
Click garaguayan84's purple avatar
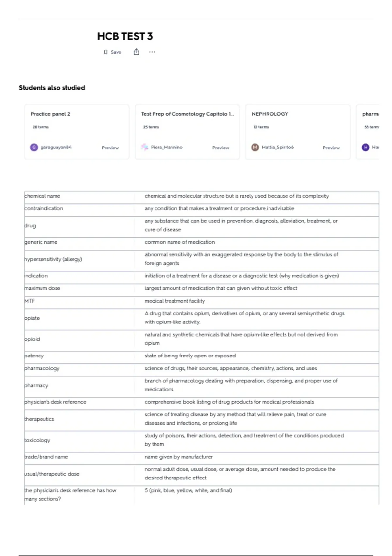34,147
